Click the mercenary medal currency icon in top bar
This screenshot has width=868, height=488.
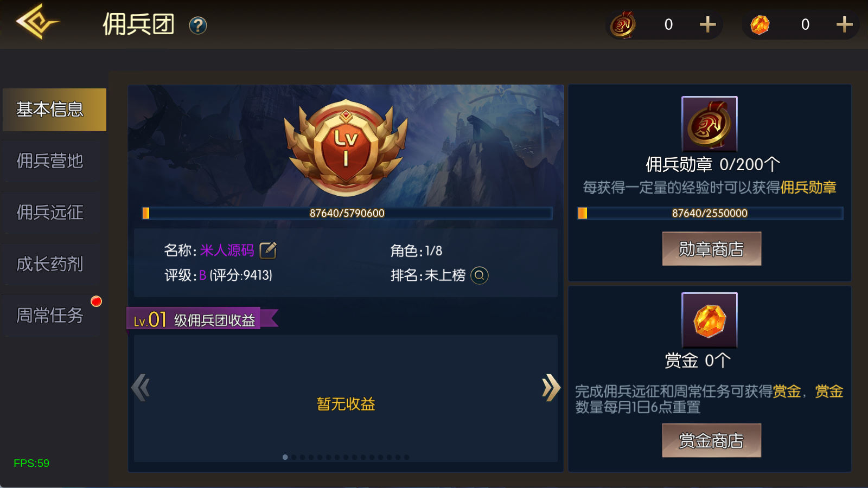tap(623, 24)
